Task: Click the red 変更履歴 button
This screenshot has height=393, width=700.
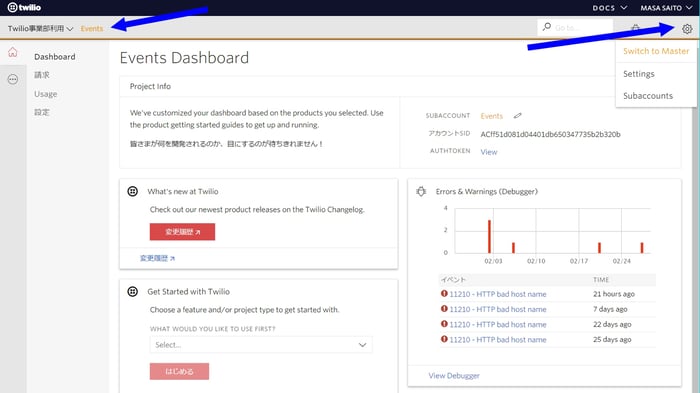Action: coord(182,232)
